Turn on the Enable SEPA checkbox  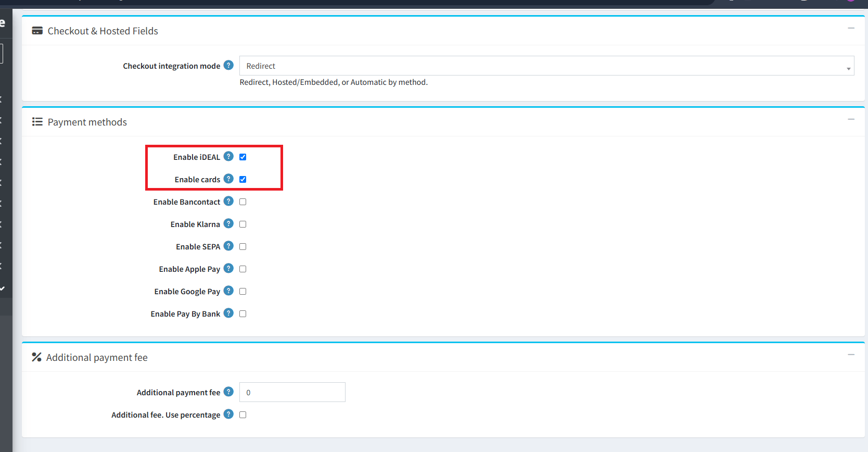coord(242,246)
